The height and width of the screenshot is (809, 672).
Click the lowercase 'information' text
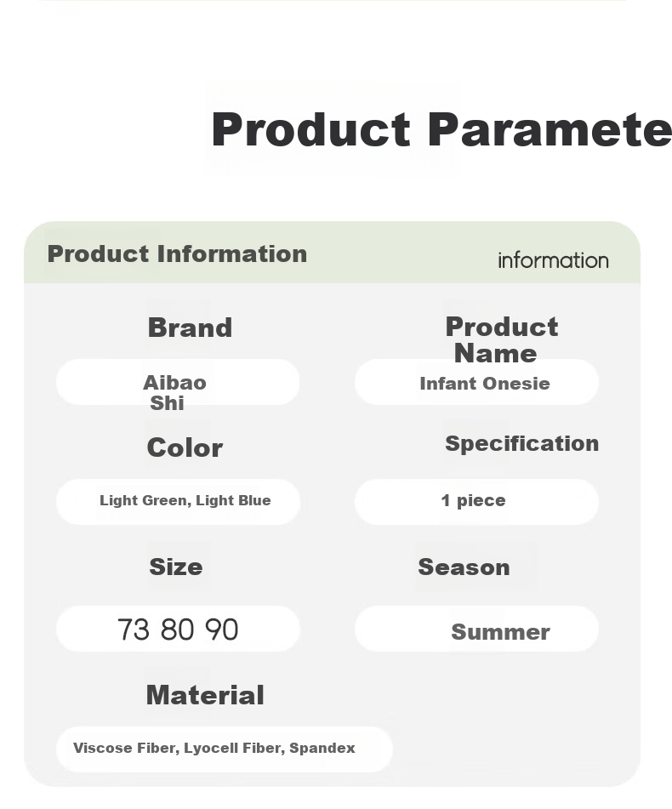[554, 260]
